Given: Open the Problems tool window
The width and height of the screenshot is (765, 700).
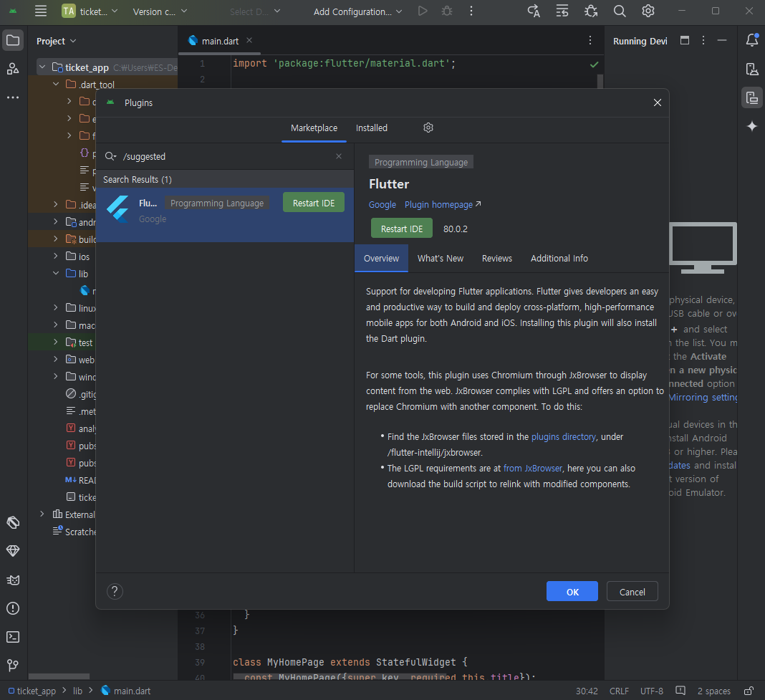Looking at the screenshot, I should [13, 608].
